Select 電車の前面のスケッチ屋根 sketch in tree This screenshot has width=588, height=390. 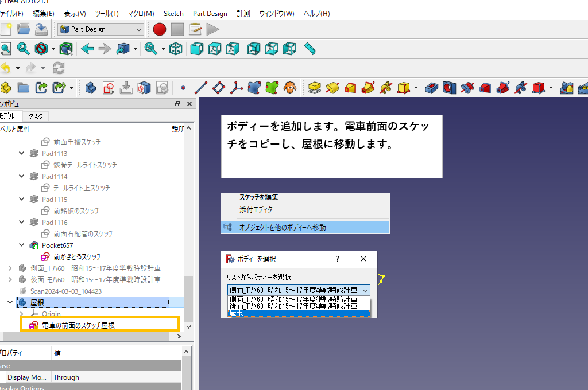coord(78,325)
